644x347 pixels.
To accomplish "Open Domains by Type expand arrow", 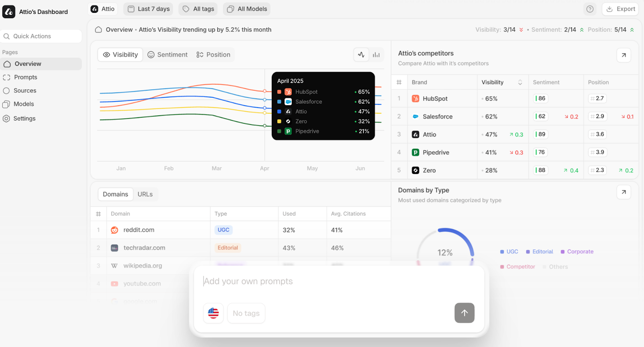I will click(623, 192).
